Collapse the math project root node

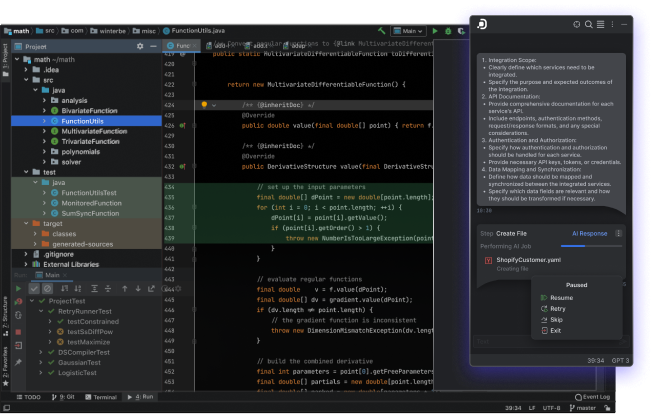click(x=17, y=59)
